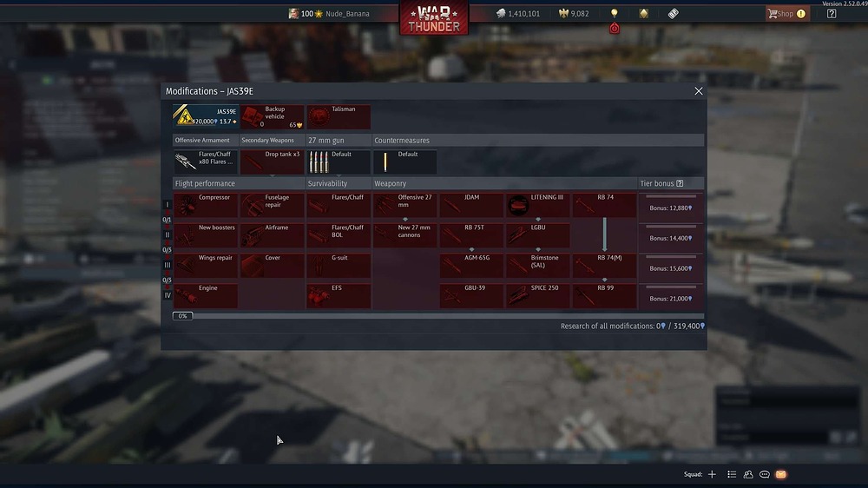Select the LITENING III targeting pod modification

(x=538, y=205)
